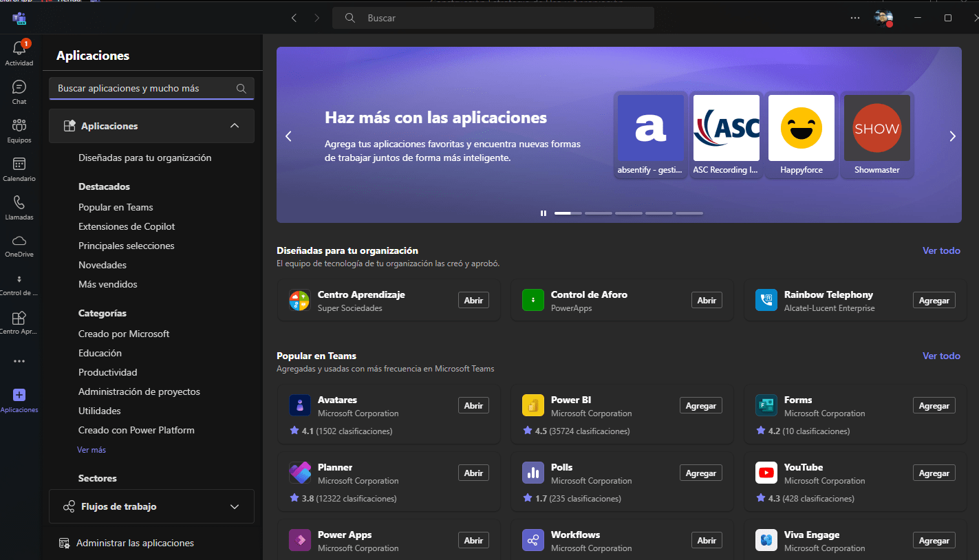The image size is (979, 560).
Task: Click the Polls app icon
Action: click(x=533, y=473)
